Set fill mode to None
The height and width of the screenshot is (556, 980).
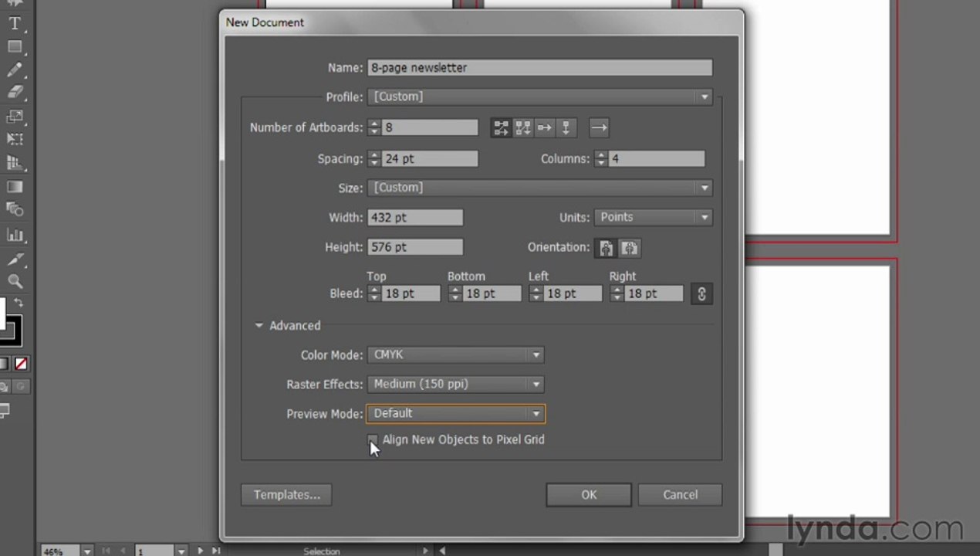tap(21, 363)
